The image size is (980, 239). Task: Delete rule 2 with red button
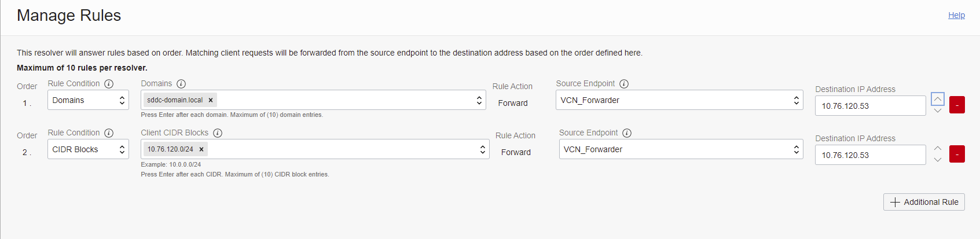[957, 155]
